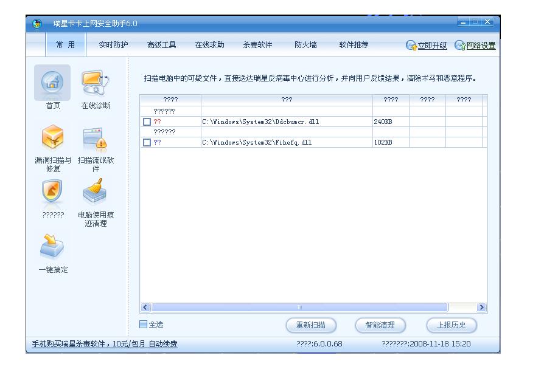Click the ???? size column header above 240KB
The height and width of the screenshot is (392, 558).
point(391,100)
